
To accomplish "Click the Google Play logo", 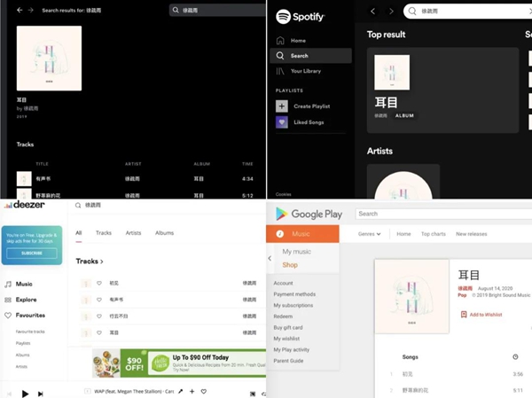I will pyautogui.click(x=309, y=215).
